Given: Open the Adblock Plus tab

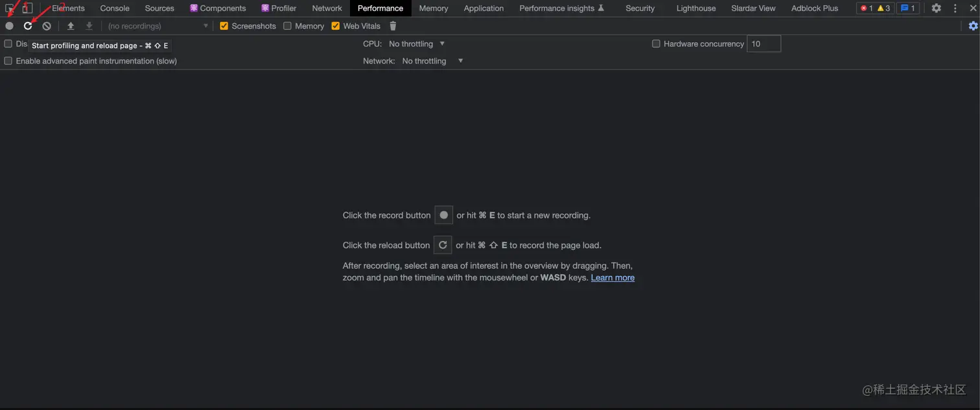Looking at the screenshot, I should [x=815, y=8].
